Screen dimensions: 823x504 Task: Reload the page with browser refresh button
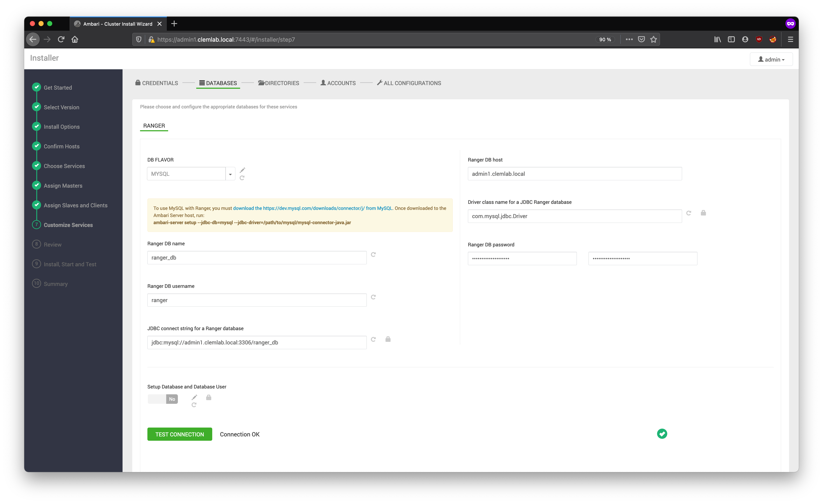click(61, 39)
